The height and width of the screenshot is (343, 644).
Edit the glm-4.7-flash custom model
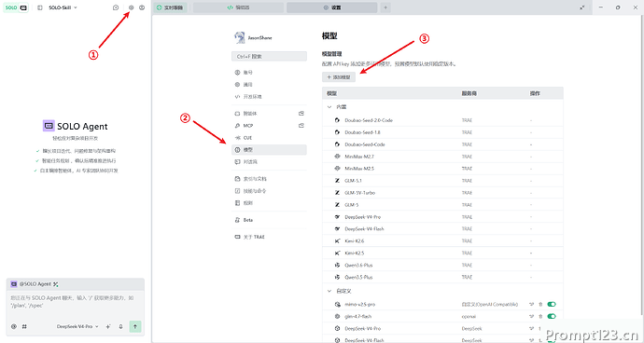point(532,316)
